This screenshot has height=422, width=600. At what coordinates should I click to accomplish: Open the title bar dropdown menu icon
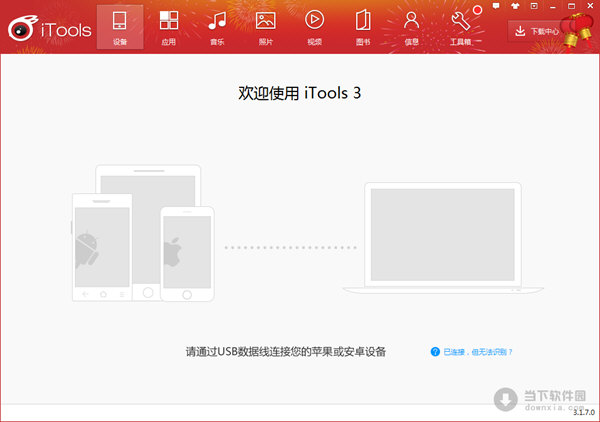coord(534,6)
